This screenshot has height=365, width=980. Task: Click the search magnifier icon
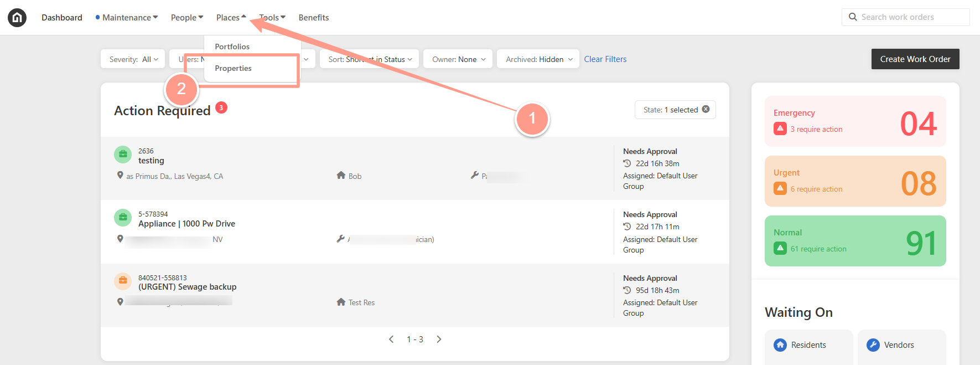853,17
